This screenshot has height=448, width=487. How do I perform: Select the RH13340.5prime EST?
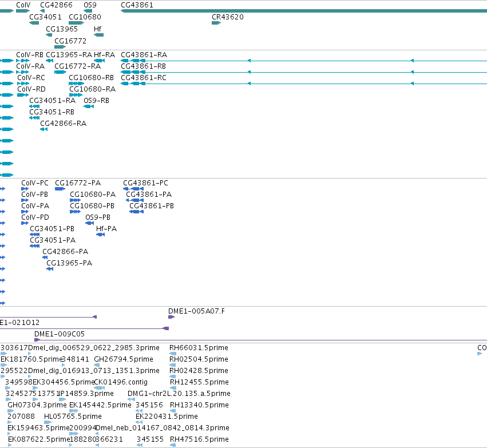click(173, 411)
